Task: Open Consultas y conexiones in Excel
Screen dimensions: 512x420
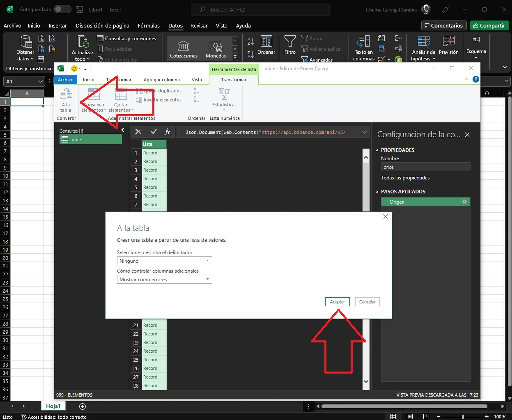Action: 126,39
